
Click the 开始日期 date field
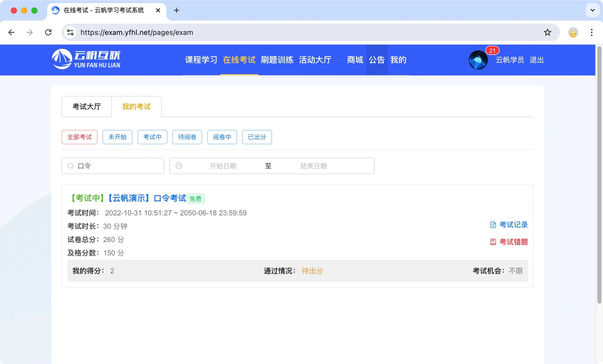(223, 166)
